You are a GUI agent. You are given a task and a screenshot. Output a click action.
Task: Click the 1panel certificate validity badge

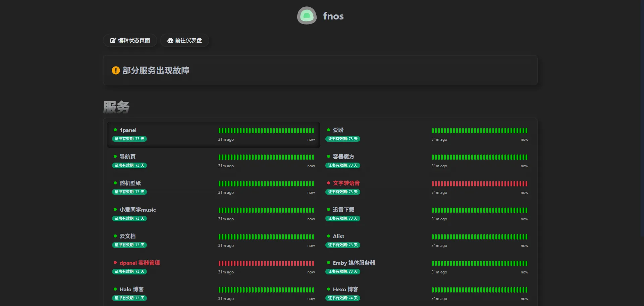[129, 139]
